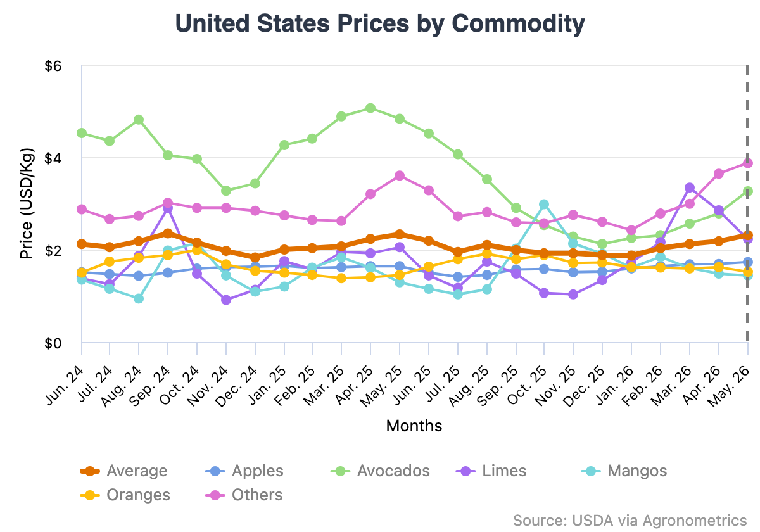Toggle Avocados series visibility in legend

pos(380,471)
